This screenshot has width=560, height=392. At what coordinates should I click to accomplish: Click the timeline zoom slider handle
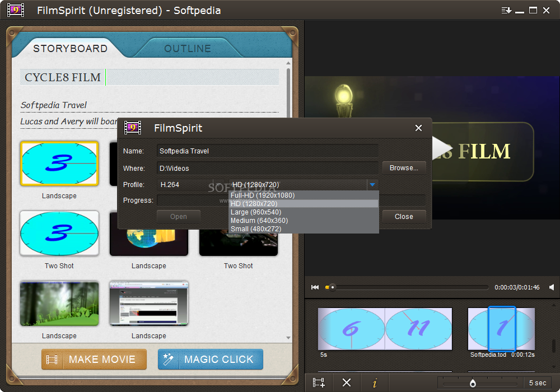click(x=473, y=384)
